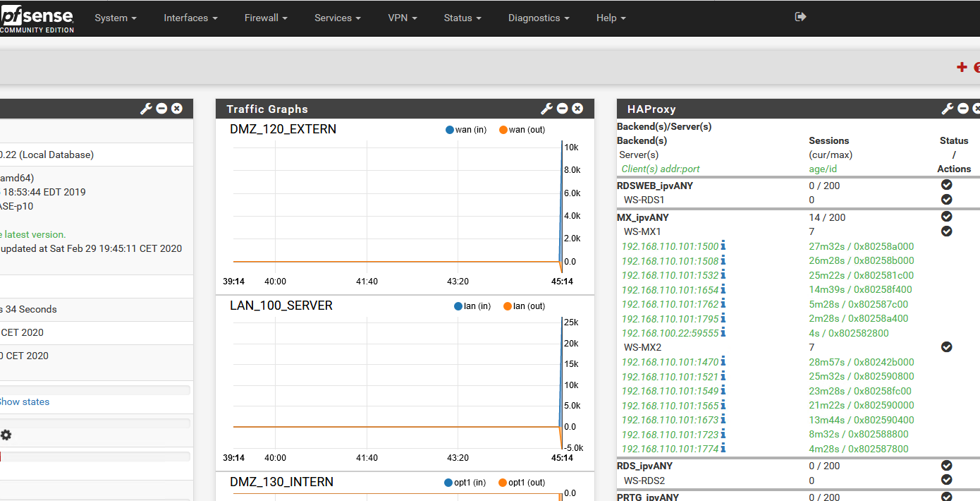980x501 pixels.
Task: Click status check icon for WS-MX1
Action: point(947,231)
